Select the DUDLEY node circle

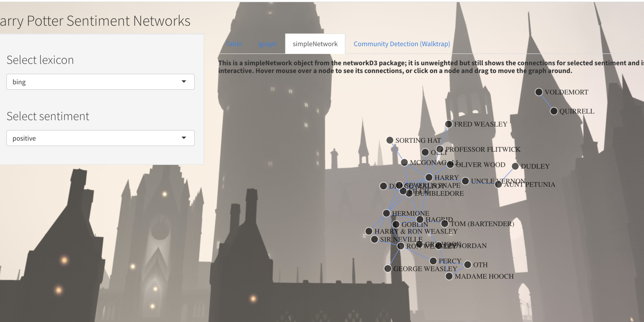[x=515, y=166]
